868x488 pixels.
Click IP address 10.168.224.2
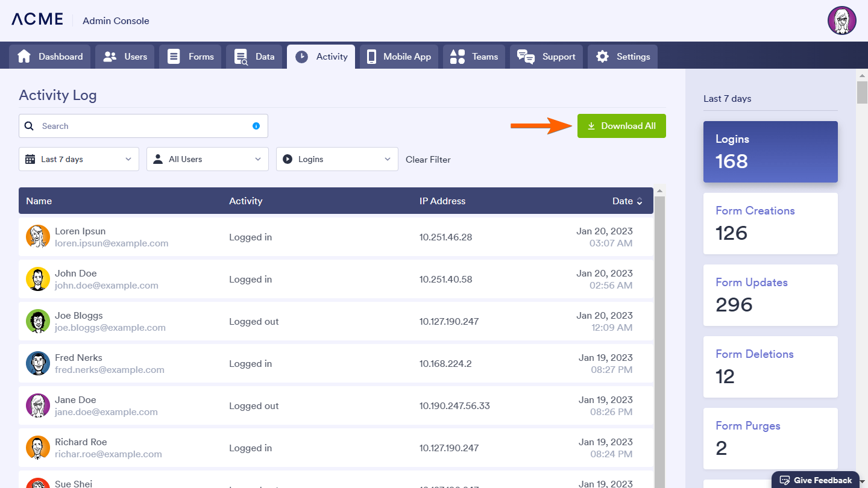coord(445,364)
